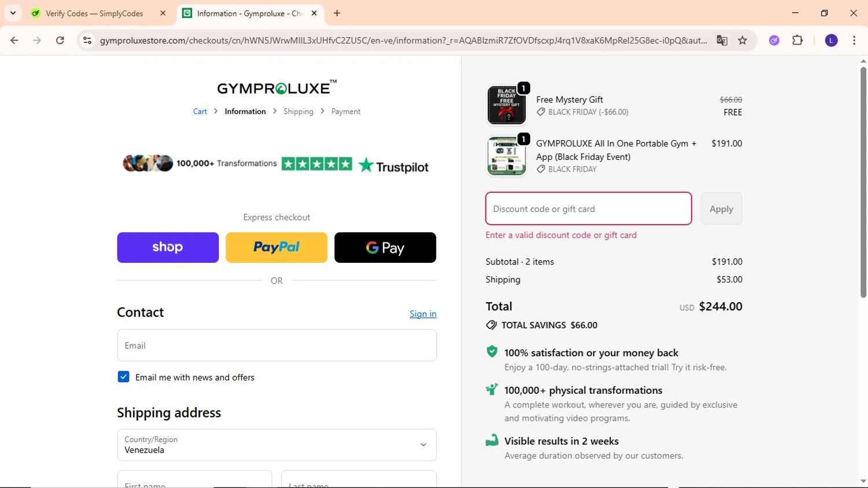Click the Shipping breadcrumb step
The width and height of the screenshot is (868, 488).
pyautogui.click(x=299, y=112)
